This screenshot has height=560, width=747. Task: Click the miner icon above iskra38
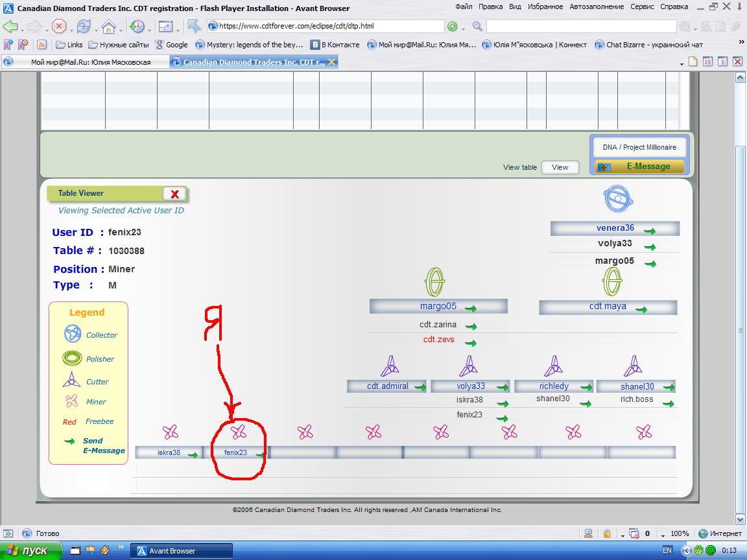pos(170,432)
